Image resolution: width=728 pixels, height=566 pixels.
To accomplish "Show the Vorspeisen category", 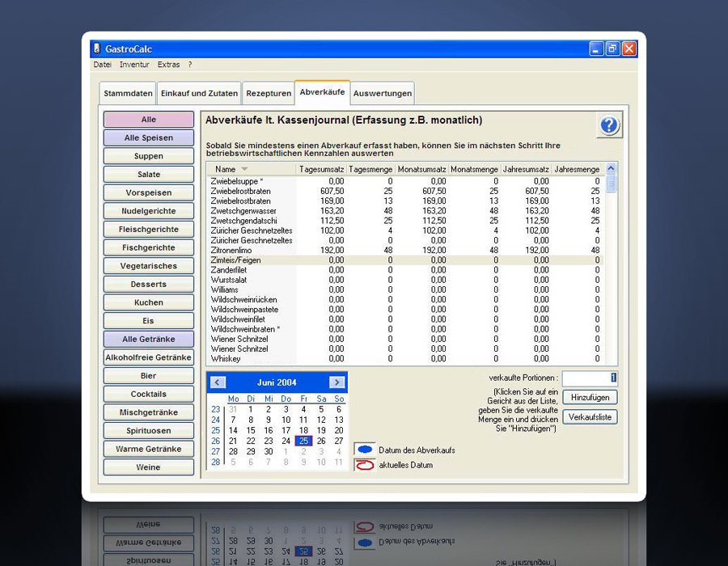I will pos(149,192).
